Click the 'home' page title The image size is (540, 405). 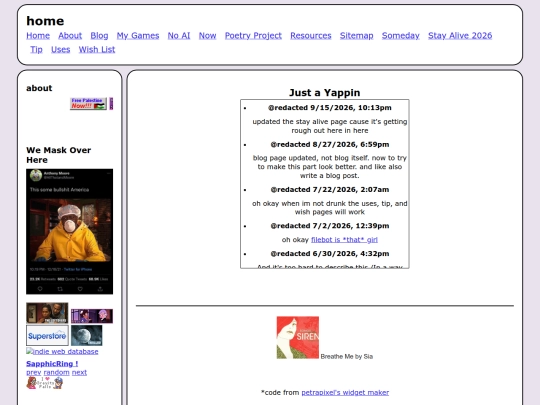click(45, 21)
